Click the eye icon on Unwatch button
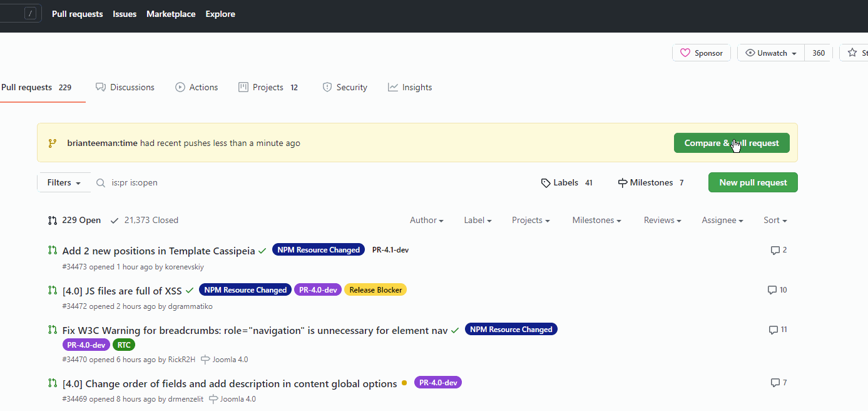868x411 pixels. click(750, 53)
